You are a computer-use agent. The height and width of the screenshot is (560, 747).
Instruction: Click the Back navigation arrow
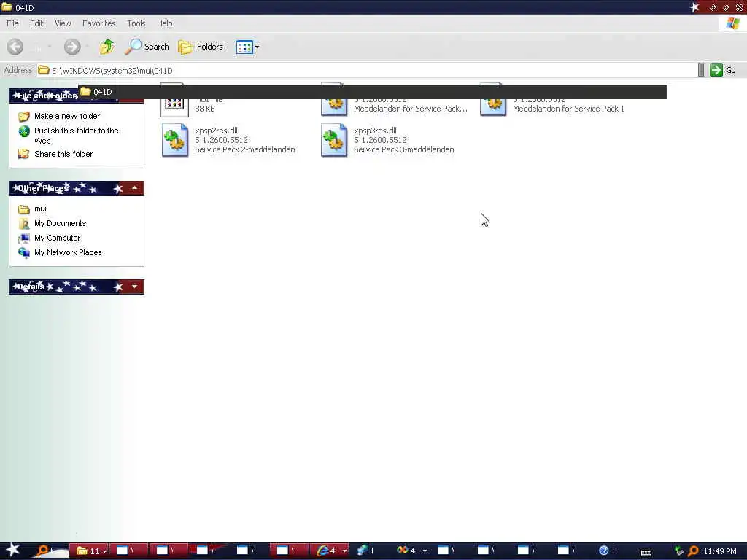click(x=15, y=47)
